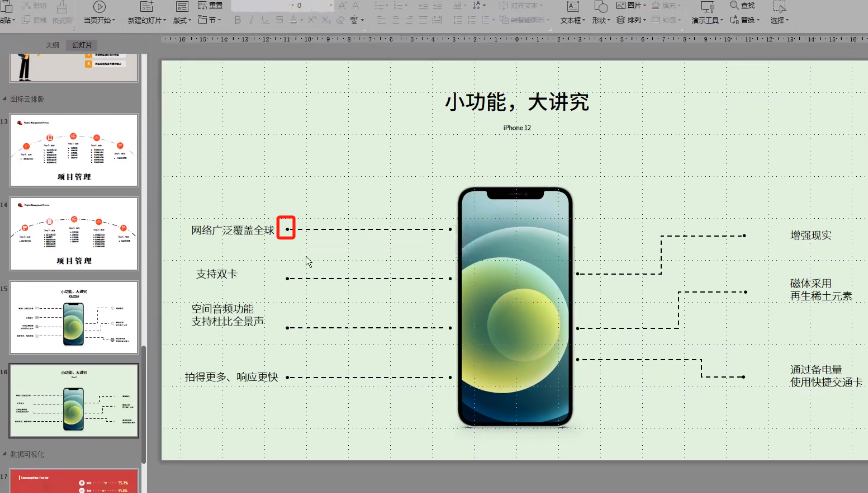Click the 拍得更多、响应更快 text box
868x493 pixels.
(x=231, y=377)
